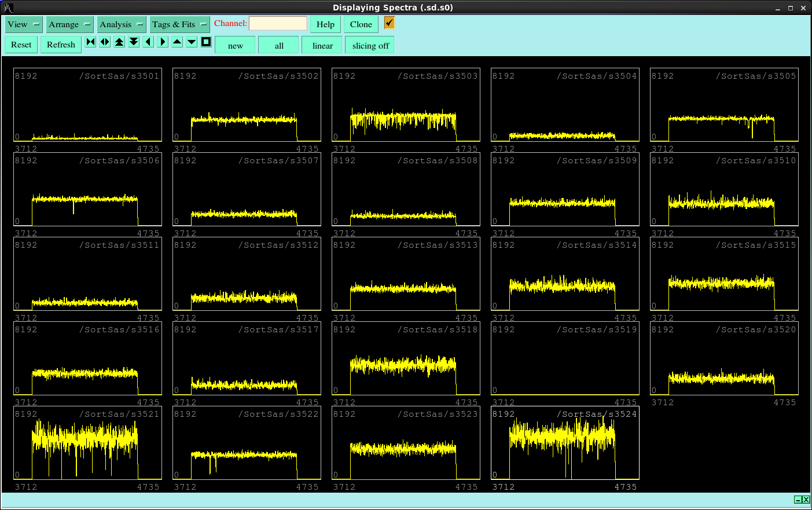812x510 pixels.
Task: Select spectrum /SortSas/s3521 plot
Action: tap(87, 443)
